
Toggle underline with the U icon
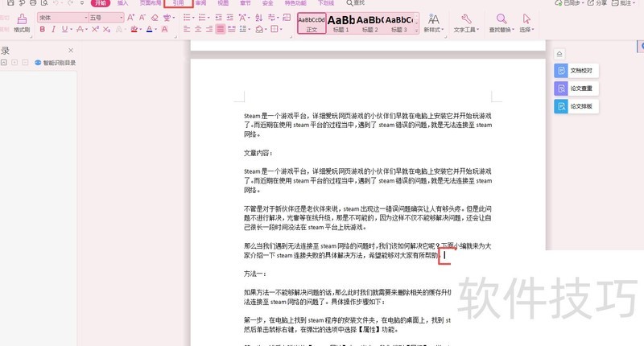[64, 29]
